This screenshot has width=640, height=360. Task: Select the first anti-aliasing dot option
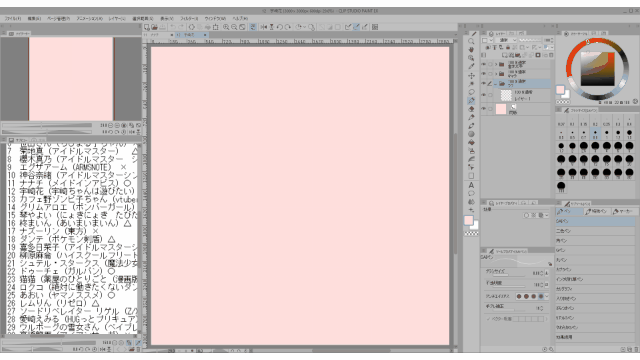tap(519, 296)
